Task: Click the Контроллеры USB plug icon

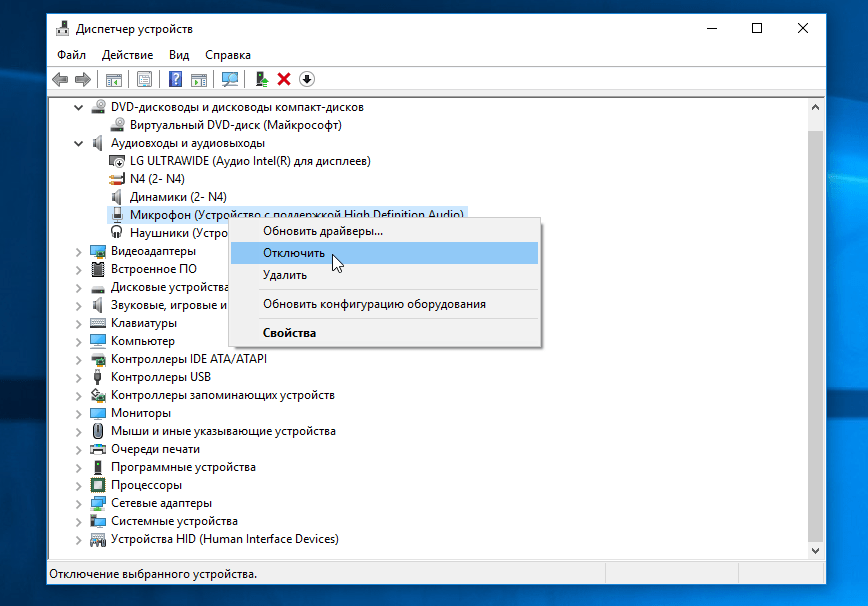Action: click(x=98, y=377)
